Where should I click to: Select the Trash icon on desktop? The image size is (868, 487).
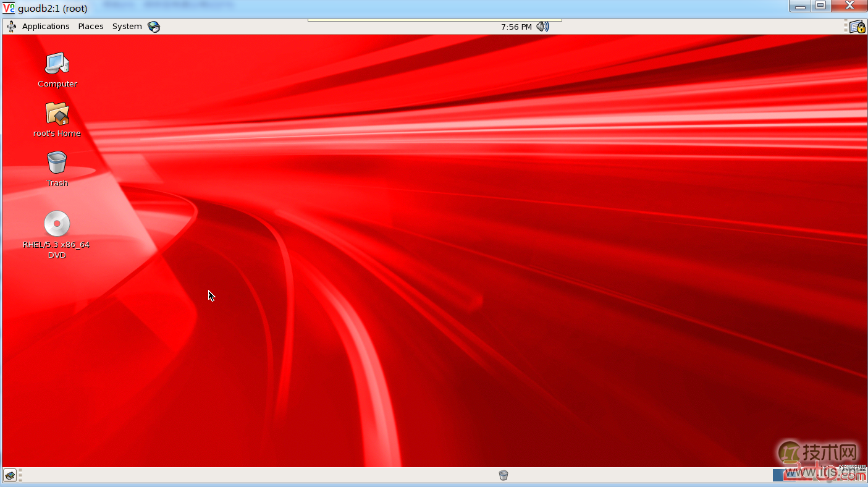click(57, 163)
